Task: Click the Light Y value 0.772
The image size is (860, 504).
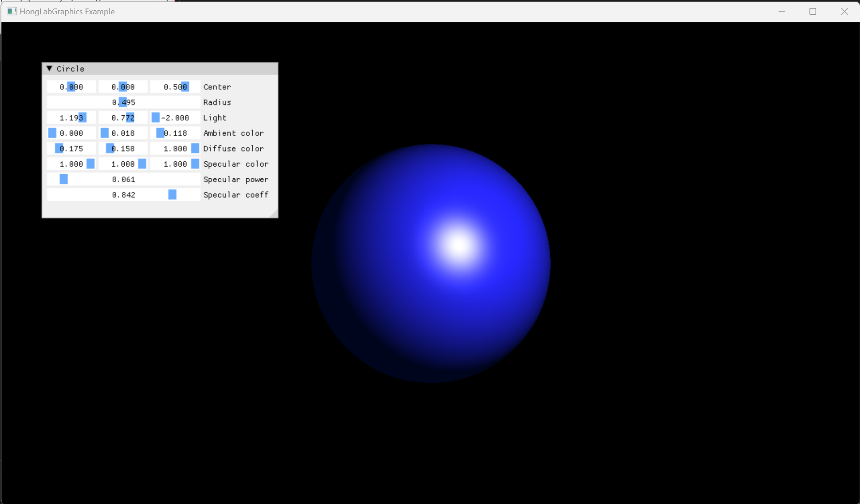Action: (x=123, y=118)
